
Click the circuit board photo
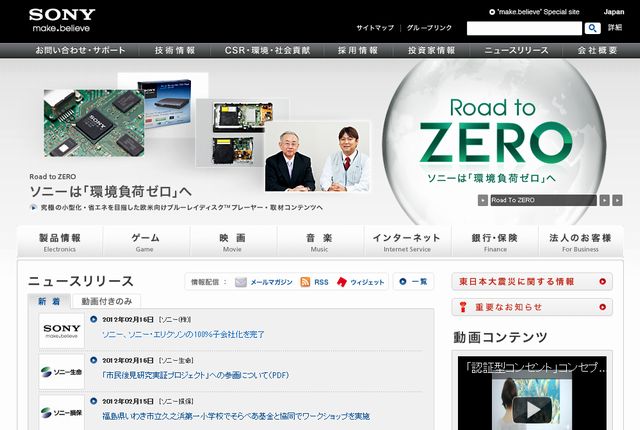[x=94, y=123]
